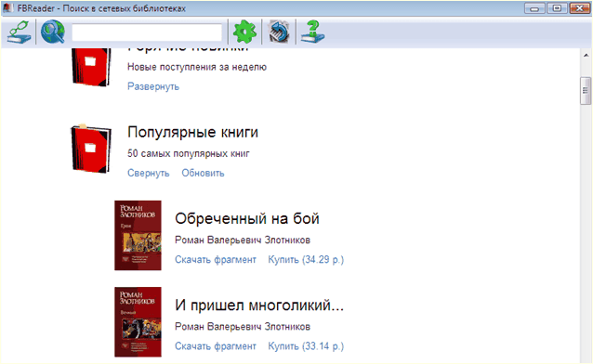Click the network library search globe icon
The height and width of the screenshot is (364, 593).
[x=53, y=32]
